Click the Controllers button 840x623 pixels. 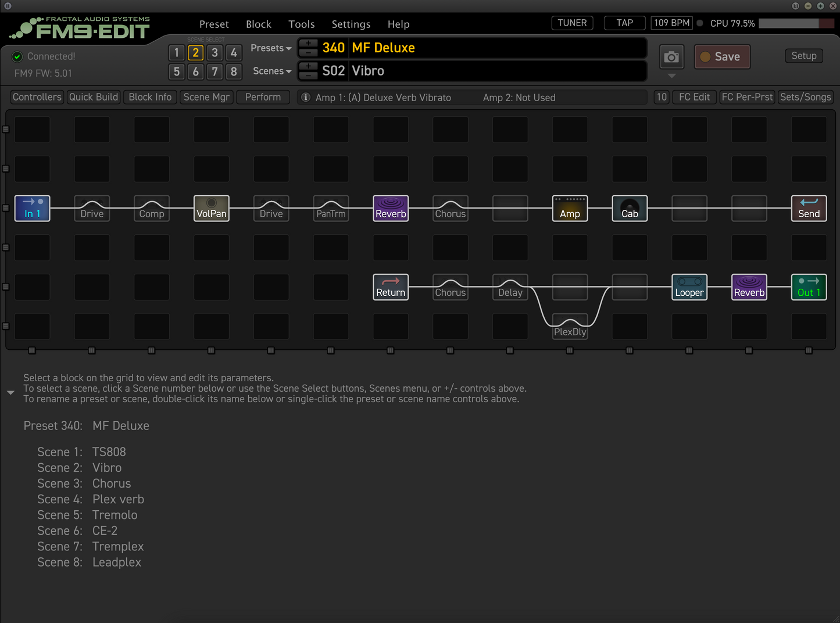click(x=37, y=97)
